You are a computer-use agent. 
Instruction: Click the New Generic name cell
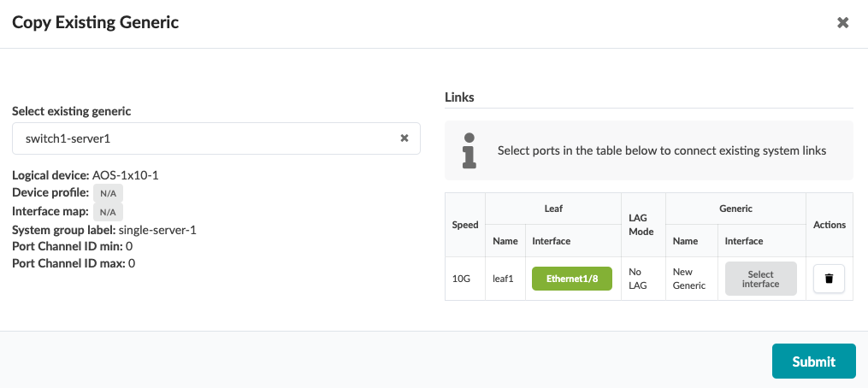689,279
